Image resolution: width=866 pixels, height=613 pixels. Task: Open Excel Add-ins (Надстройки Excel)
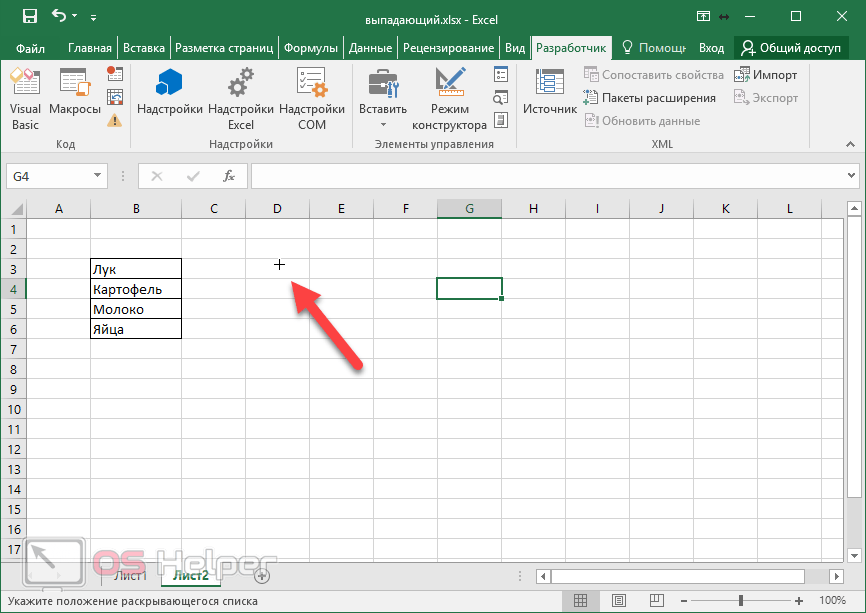(x=241, y=99)
